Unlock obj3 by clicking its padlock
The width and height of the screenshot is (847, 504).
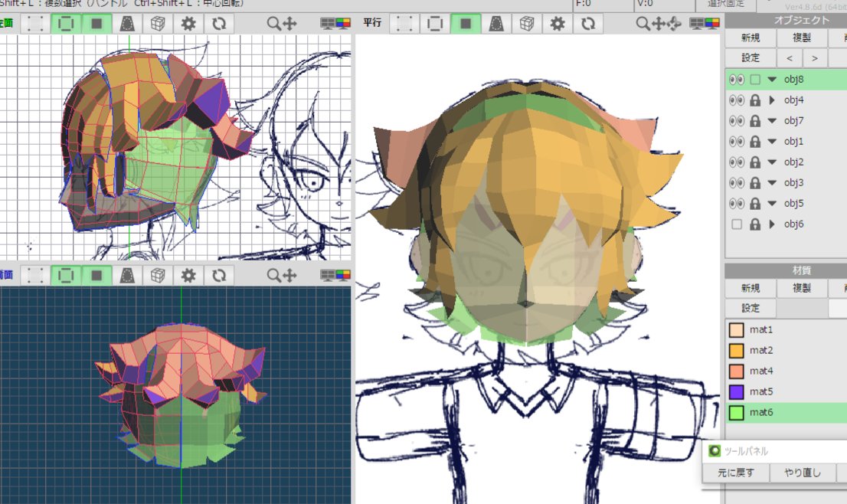(x=755, y=182)
